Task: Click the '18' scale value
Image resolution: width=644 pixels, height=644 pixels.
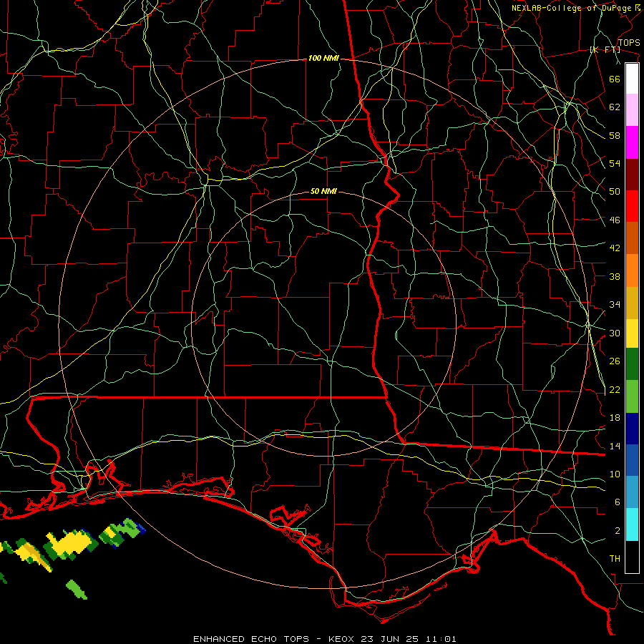Action: point(615,418)
